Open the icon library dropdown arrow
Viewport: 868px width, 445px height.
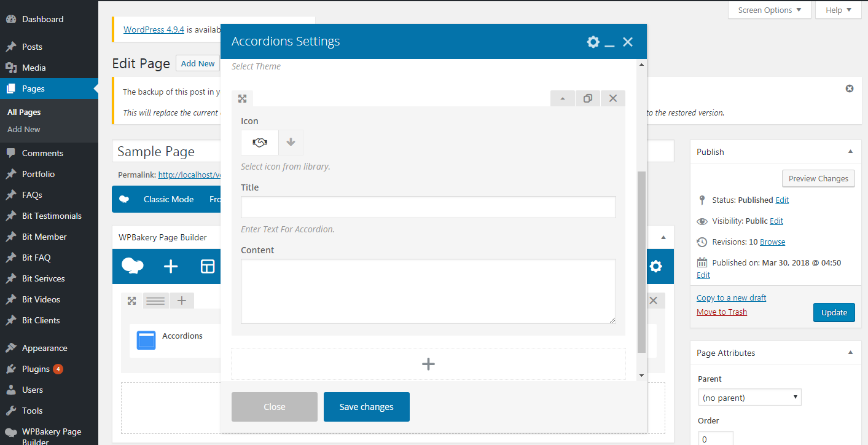pos(291,143)
